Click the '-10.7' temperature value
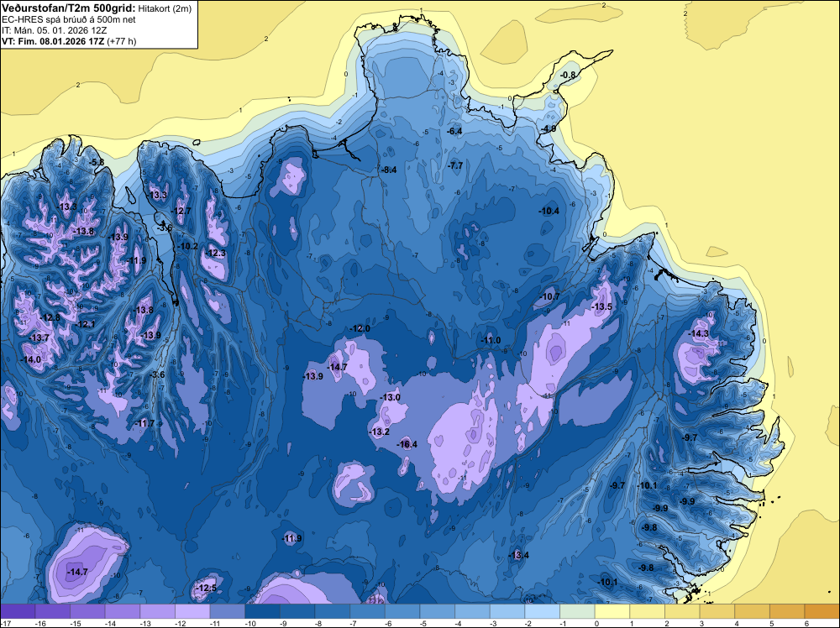The width and height of the screenshot is (840, 628). click(549, 296)
